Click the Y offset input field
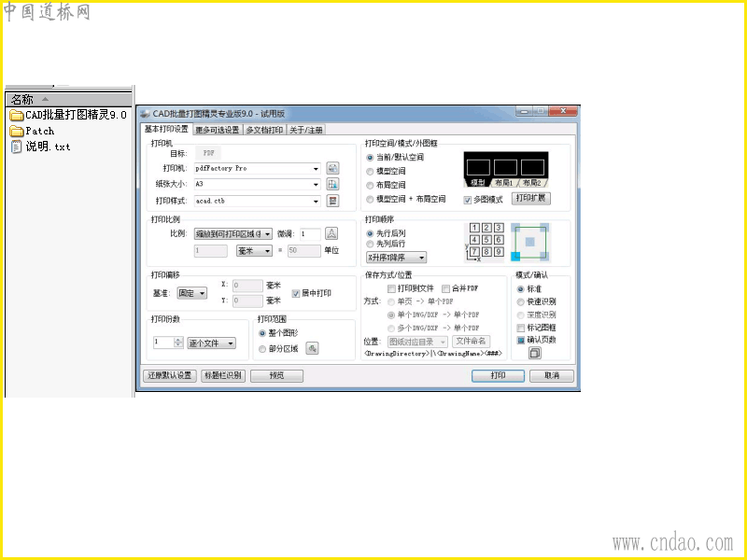 pyautogui.click(x=247, y=301)
